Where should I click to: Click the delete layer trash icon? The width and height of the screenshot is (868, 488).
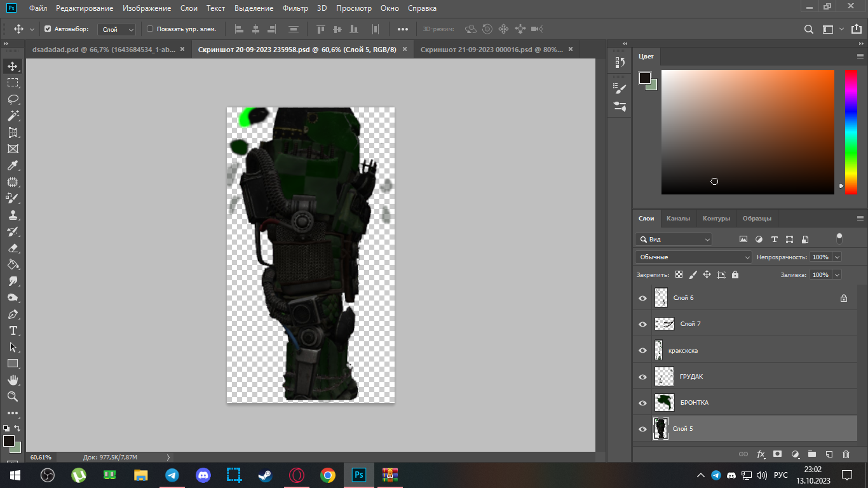[846, 454]
